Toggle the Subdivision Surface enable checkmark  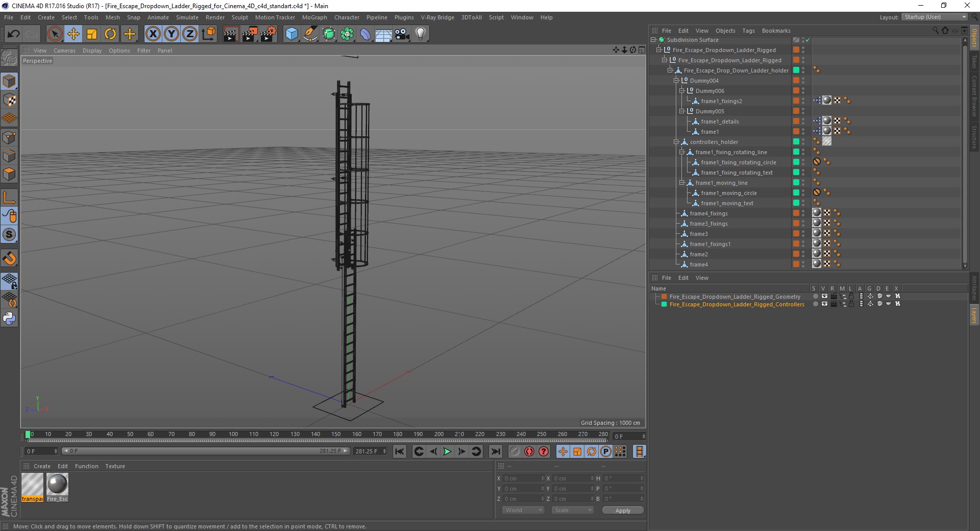point(807,40)
